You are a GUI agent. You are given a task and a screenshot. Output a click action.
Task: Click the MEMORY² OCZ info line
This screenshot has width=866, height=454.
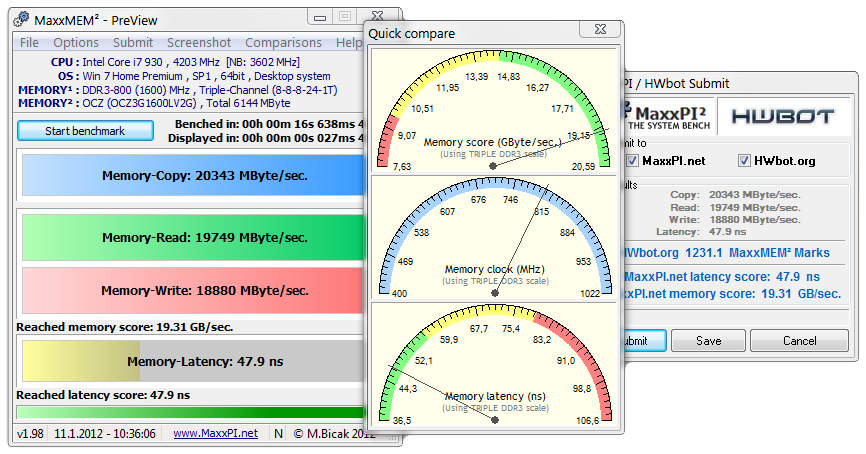tap(154, 103)
